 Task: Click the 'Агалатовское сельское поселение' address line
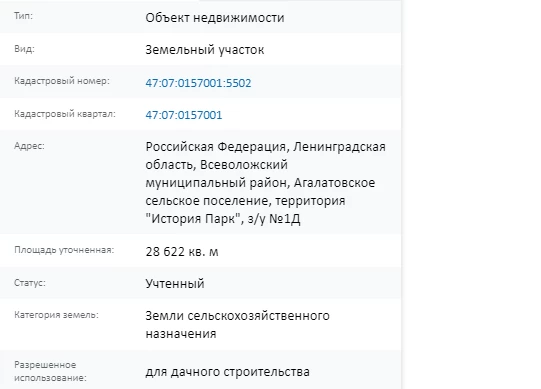(260, 192)
